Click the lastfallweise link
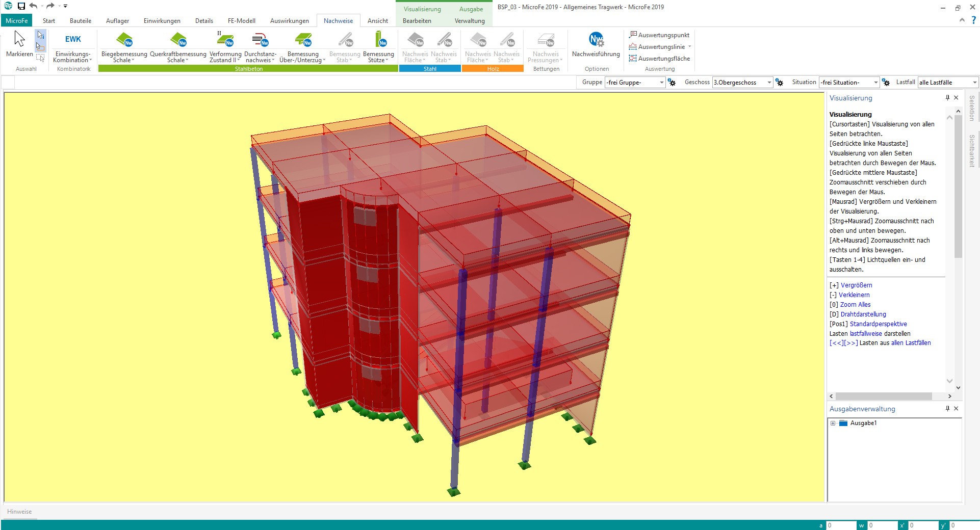Screen dimensions: 980x530 [x=866, y=334]
